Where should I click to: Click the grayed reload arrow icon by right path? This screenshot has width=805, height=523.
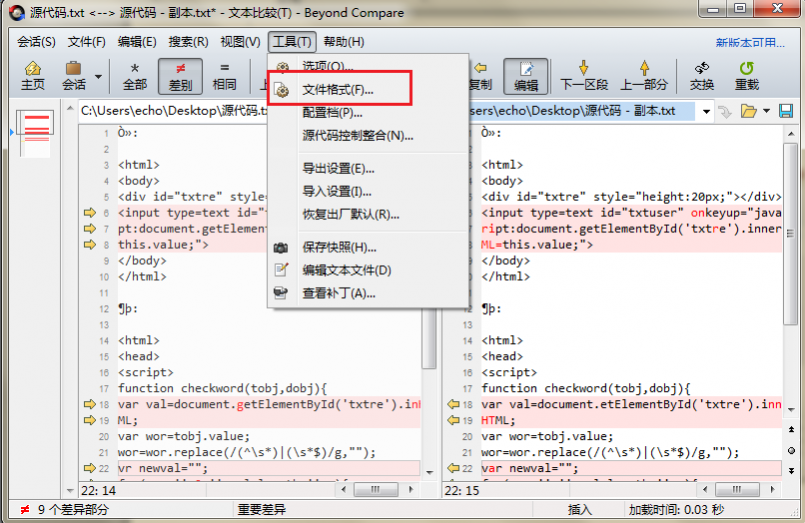click(724, 111)
